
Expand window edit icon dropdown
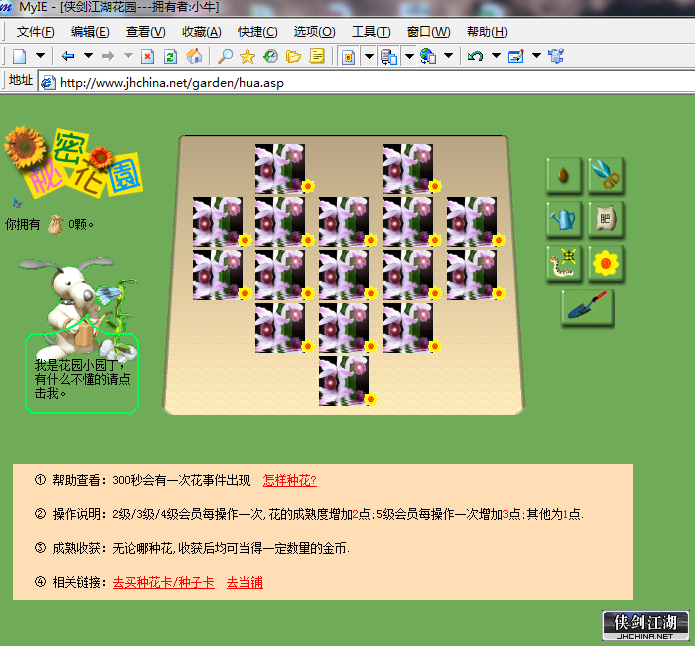coord(536,56)
